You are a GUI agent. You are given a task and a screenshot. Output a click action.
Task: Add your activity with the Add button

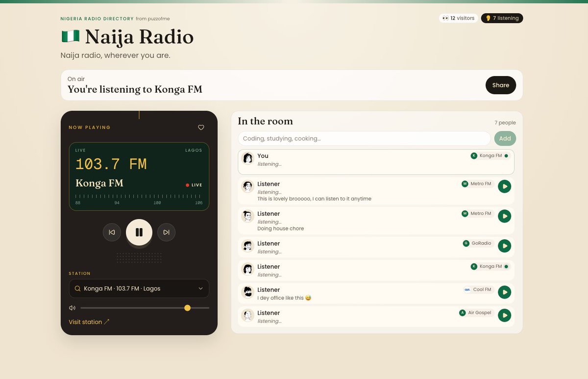tap(505, 139)
